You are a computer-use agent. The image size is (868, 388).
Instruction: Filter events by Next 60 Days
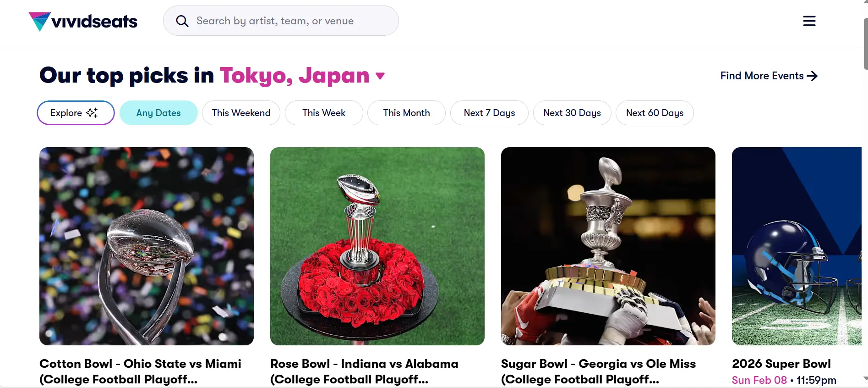pyautogui.click(x=655, y=113)
